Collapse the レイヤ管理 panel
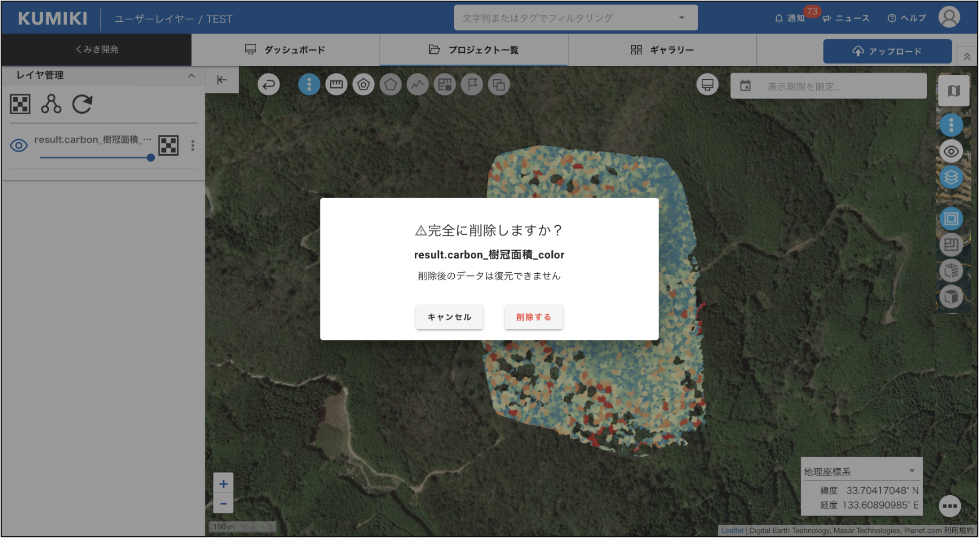The image size is (980, 539). pos(191,76)
